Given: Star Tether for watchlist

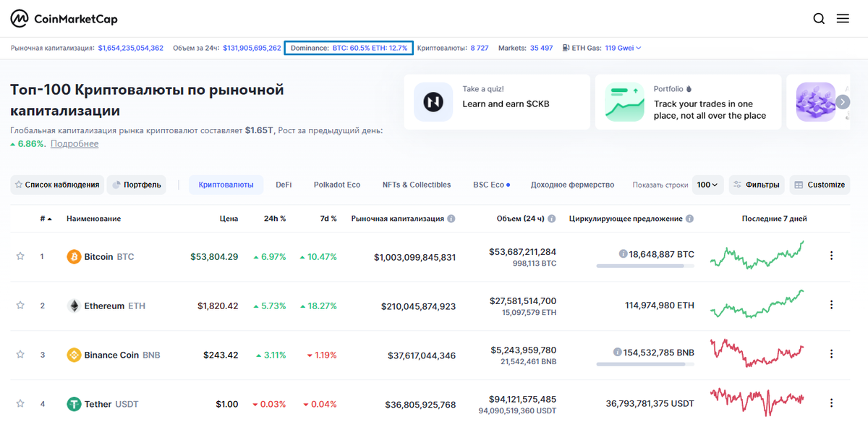Looking at the screenshot, I should (x=20, y=404).
